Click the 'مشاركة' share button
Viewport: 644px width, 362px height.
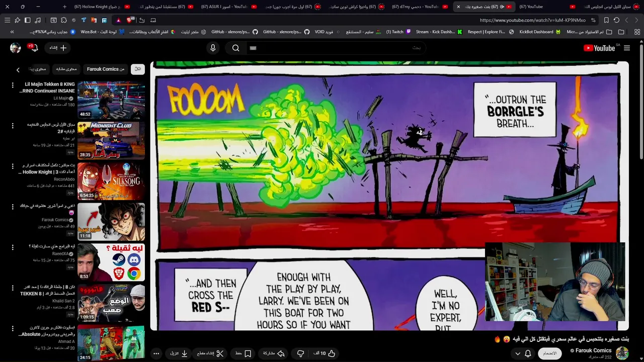point(274,353)
